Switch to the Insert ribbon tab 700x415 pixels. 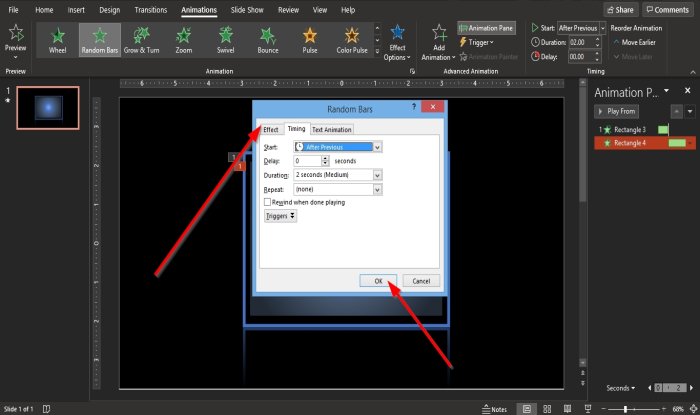point(76,10)
